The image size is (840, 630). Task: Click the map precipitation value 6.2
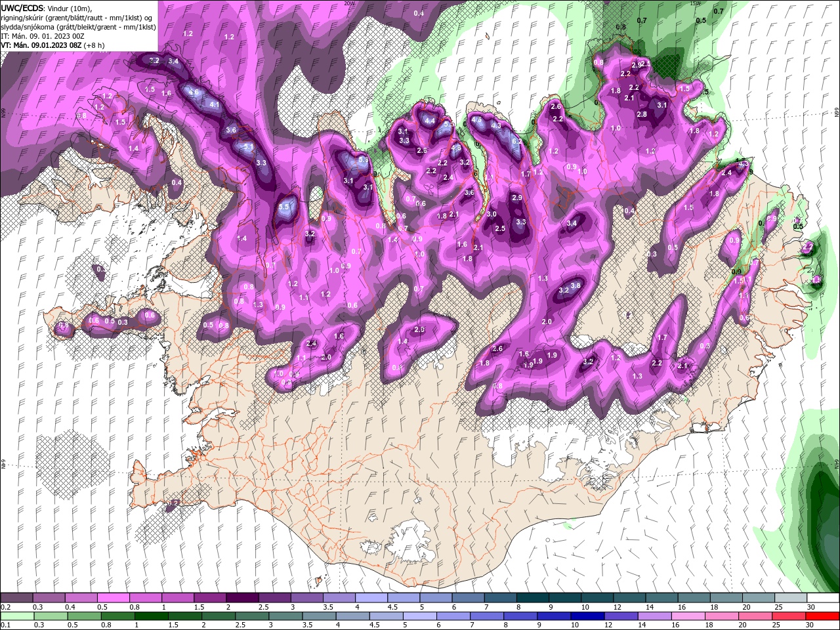(516, 141)
